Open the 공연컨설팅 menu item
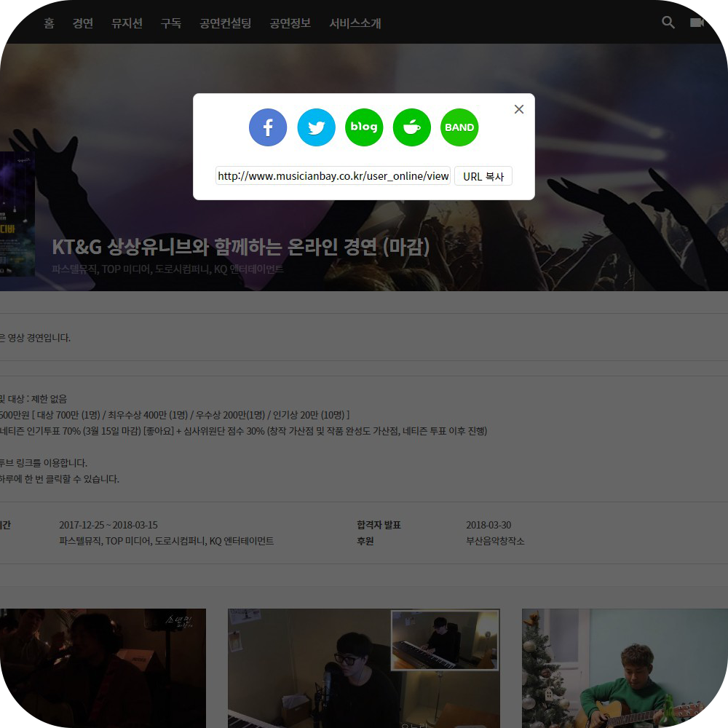This screenshot has width=728, height=728. coord(225,23)
